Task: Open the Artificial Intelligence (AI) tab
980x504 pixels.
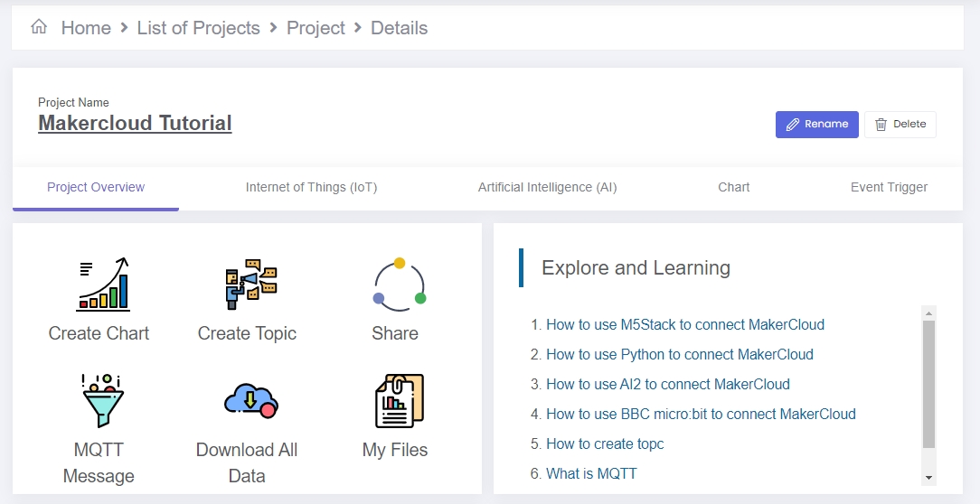Action: tap(548, 187)
